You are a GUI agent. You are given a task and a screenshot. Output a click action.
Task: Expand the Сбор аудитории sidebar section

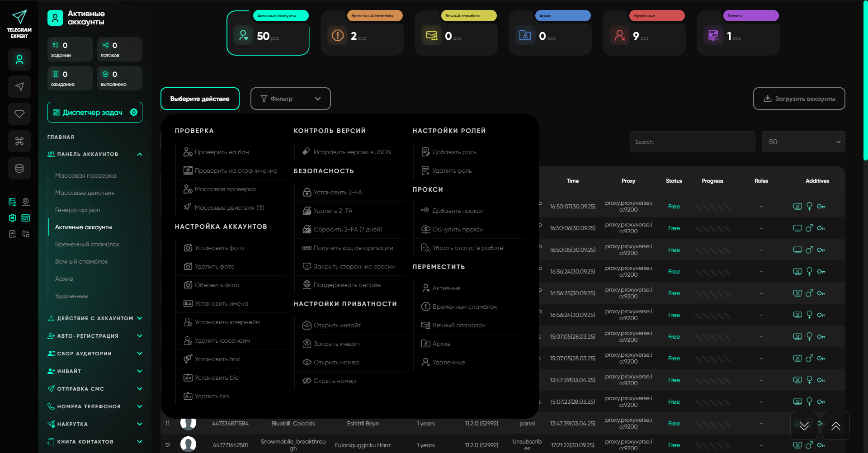click(x=140, y=354)
